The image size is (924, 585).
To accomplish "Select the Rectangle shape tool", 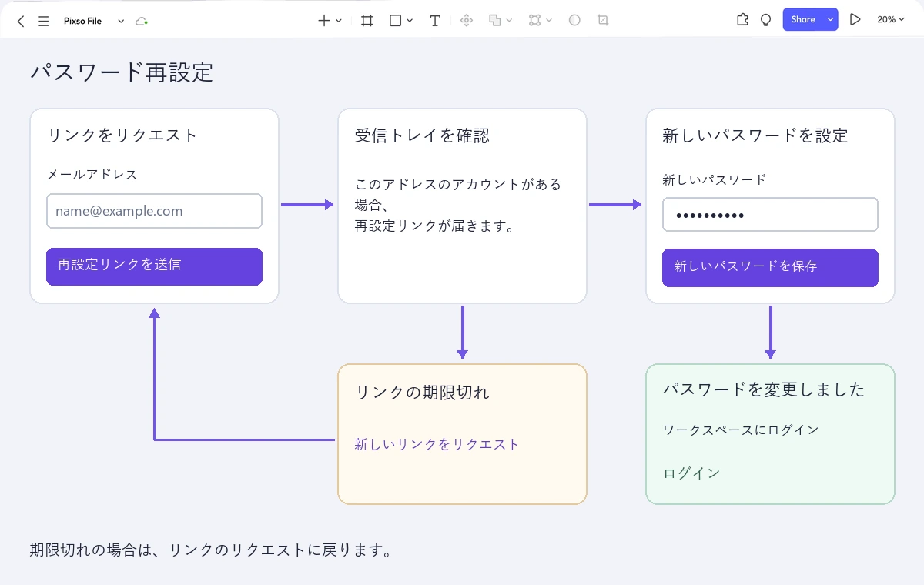I will coord(396,21).
